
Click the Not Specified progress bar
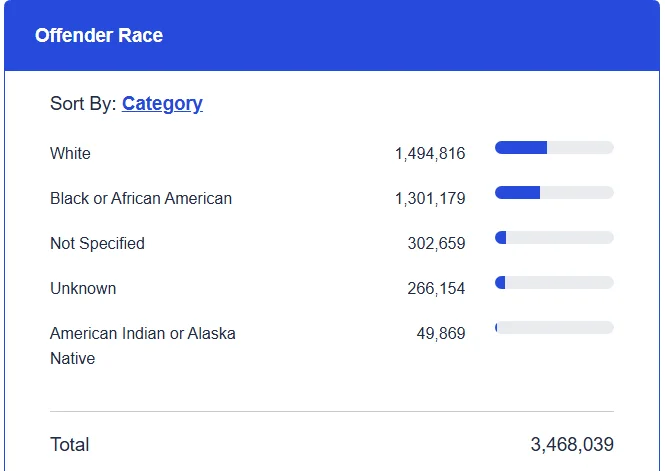tap(554, 237)
